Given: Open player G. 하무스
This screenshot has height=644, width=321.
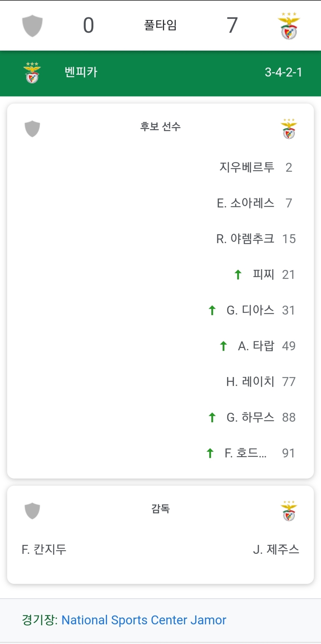Looking at the screenshot, I should tap(250, 418).
